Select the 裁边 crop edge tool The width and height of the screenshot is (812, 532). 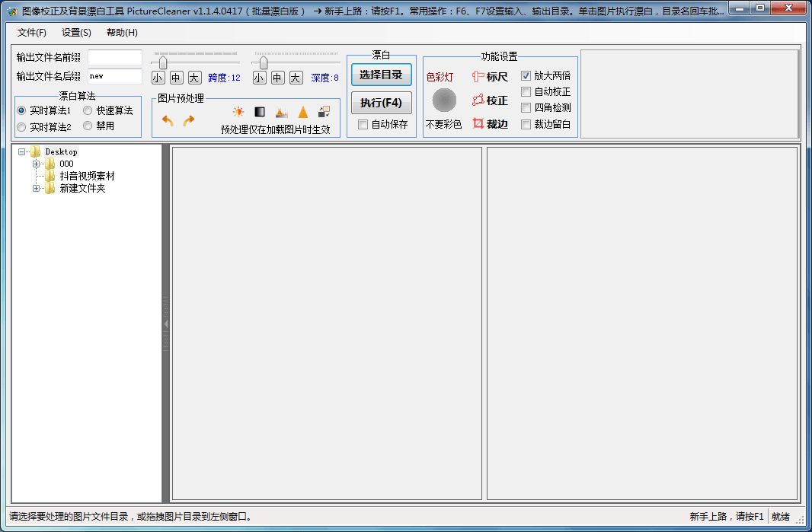490,124
